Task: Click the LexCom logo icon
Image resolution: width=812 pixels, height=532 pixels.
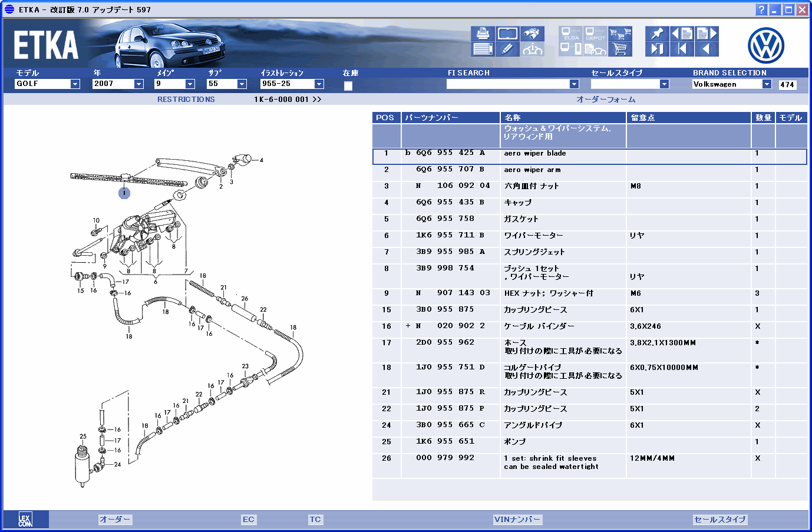Action: click(x=25, y=519)
